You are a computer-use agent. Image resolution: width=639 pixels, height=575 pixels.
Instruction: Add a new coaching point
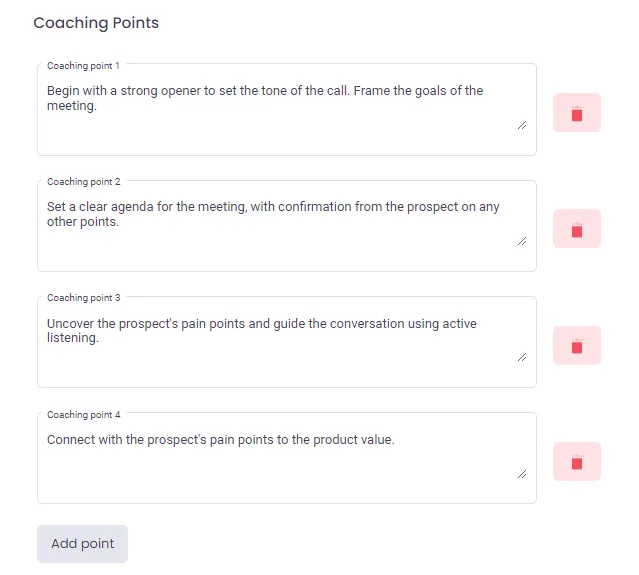[x=82, y=544]
